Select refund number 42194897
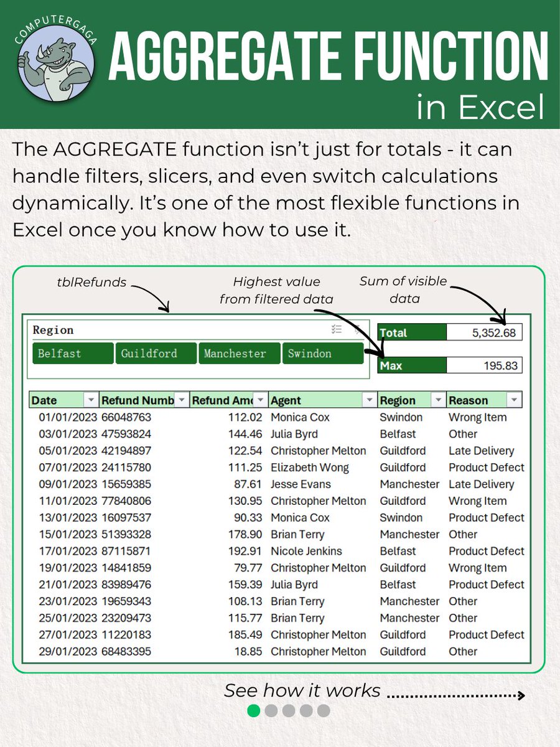The image size is (560, 747). point(126,451)
